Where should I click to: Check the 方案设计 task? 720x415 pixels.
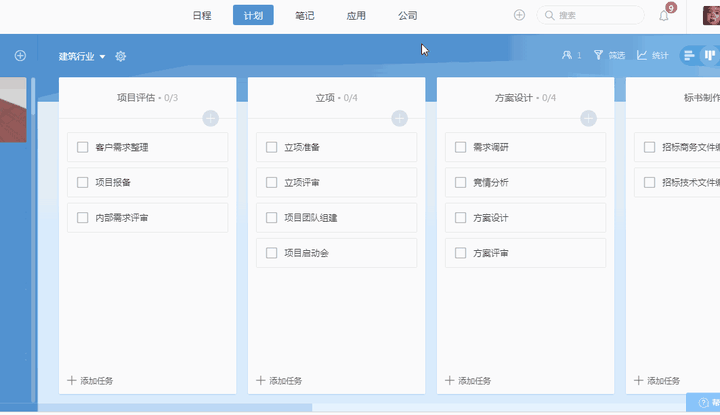click(x=461, y=218)
